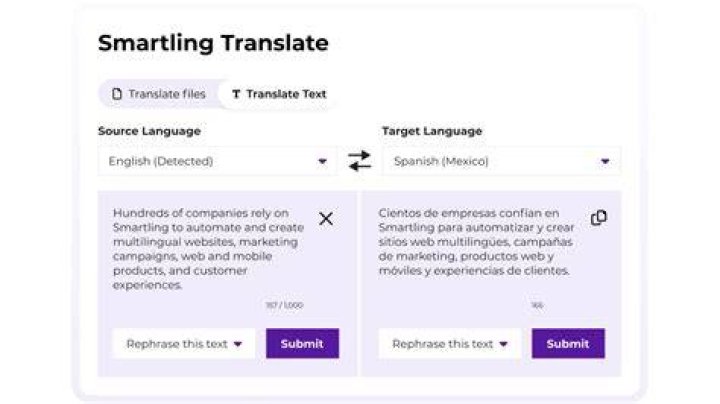Open the Source Language dropdown
720x404 pixels.
pyautogui.click(x=217, y=161)
